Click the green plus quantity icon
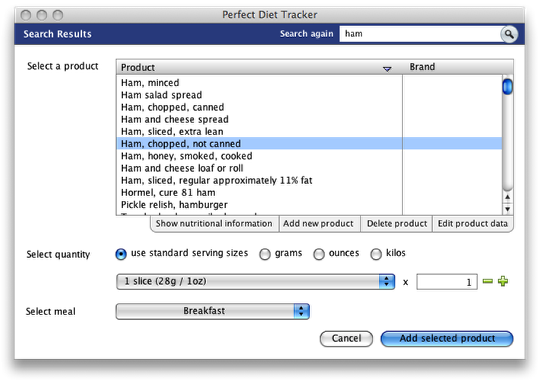The width and height of the screenshot is (540, 382). tap(503, 281)
